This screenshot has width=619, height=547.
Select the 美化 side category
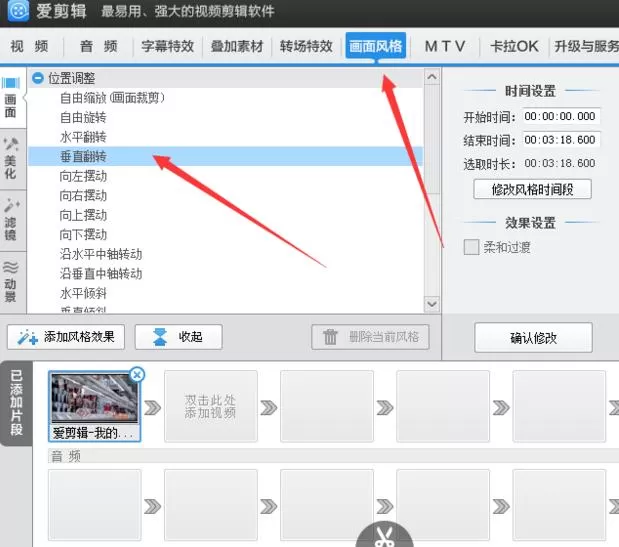[x=12, y=159]
